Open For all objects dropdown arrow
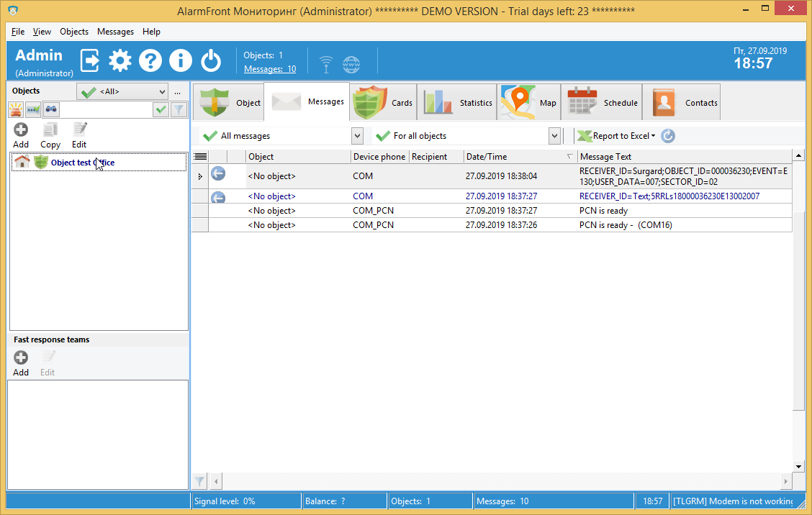The width and height of the screenshot is (812, 515). [x=554, y=136]
